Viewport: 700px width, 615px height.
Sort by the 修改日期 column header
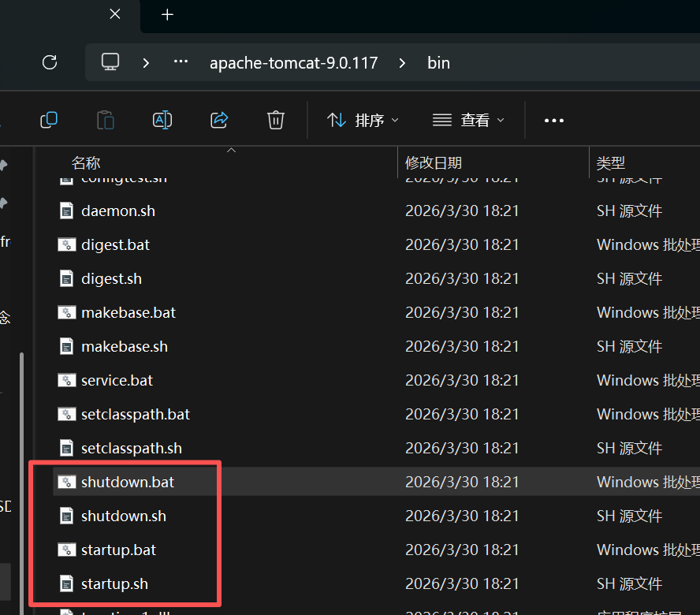pos(433,162)
